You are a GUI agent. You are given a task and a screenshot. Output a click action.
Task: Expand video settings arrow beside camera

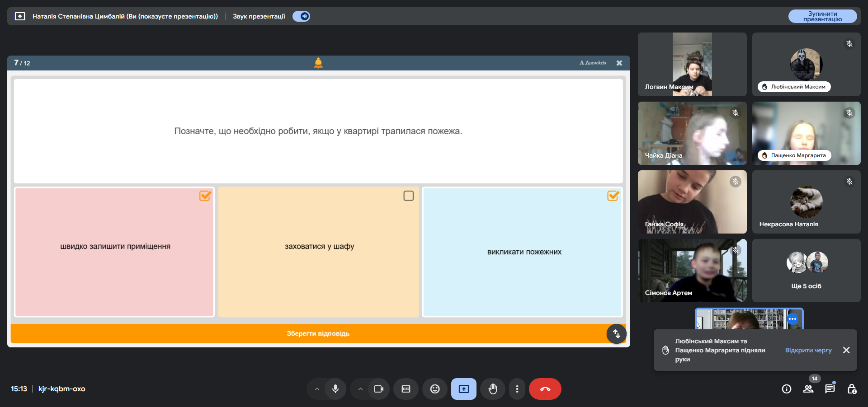coord(360,389)
